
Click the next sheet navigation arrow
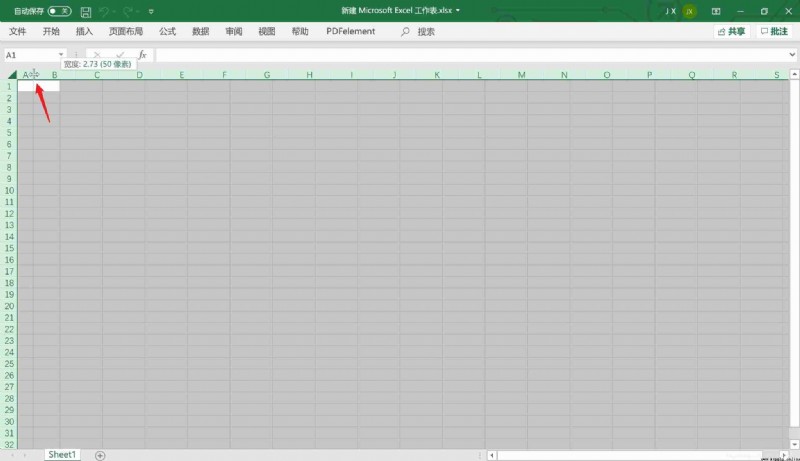[x=24, y=455]
